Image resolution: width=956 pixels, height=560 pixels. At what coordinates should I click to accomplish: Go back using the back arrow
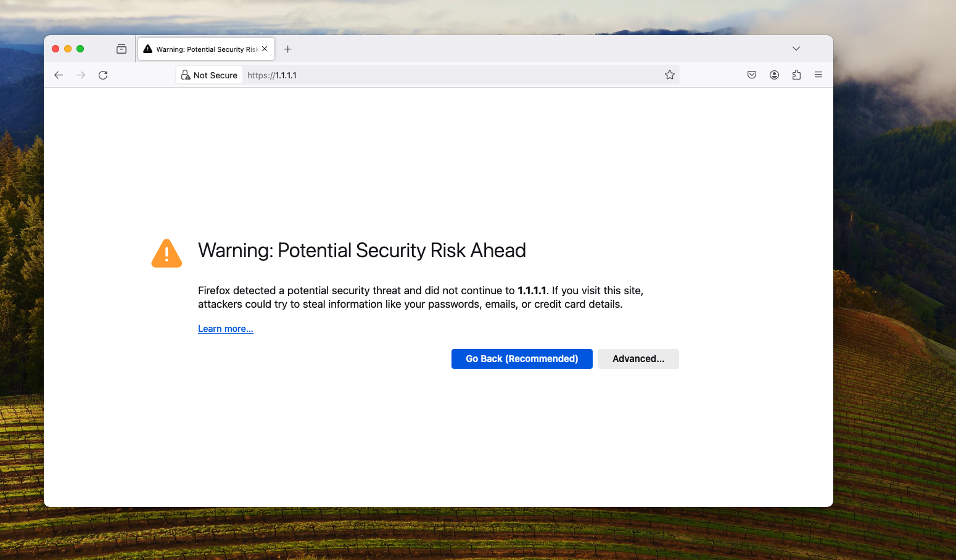click(x=59, y=75)
